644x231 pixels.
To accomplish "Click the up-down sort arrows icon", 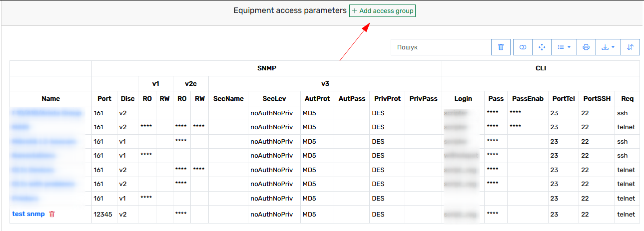I will point(630,47).
